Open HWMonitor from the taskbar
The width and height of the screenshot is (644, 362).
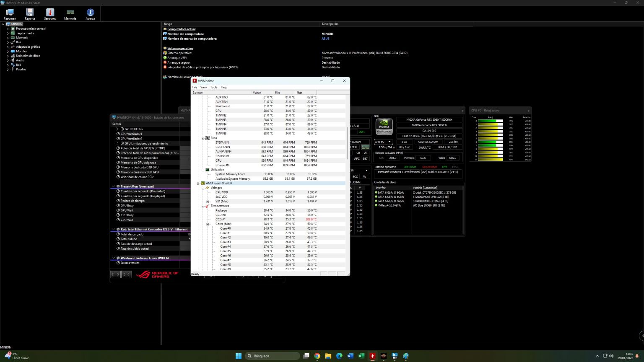click(372, 356)
